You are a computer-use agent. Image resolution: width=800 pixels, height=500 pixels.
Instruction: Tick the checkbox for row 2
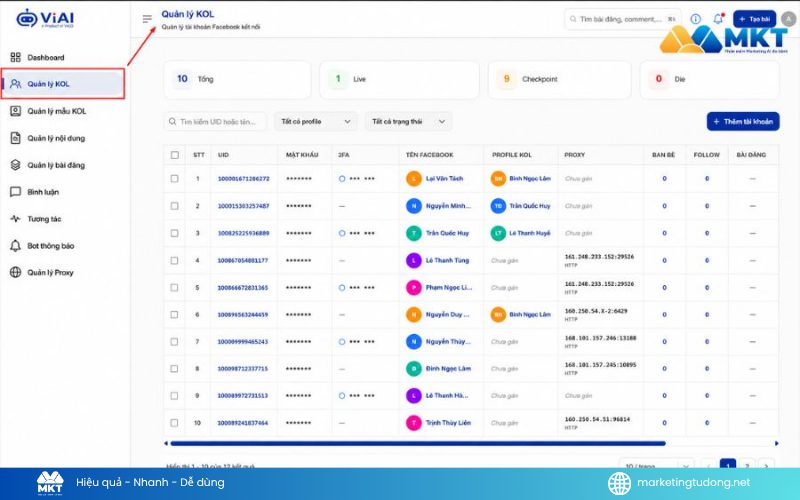[x=174, y=206]
